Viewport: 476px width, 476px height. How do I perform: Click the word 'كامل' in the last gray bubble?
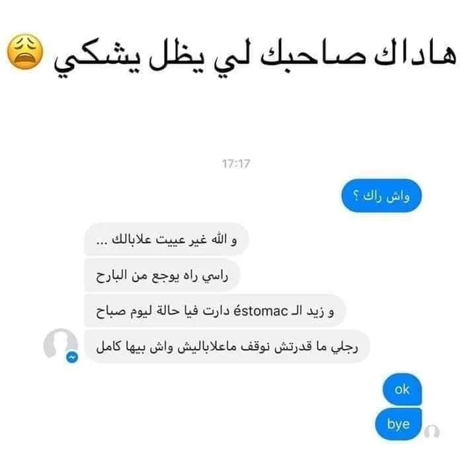108,346
